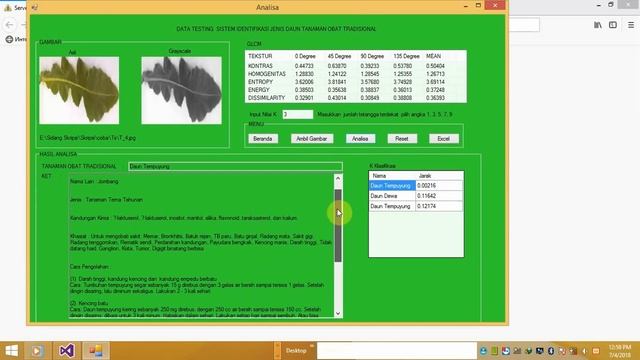Select the original Asli leaf image
This screenshot has width=640, height=360.
[79, 90]
